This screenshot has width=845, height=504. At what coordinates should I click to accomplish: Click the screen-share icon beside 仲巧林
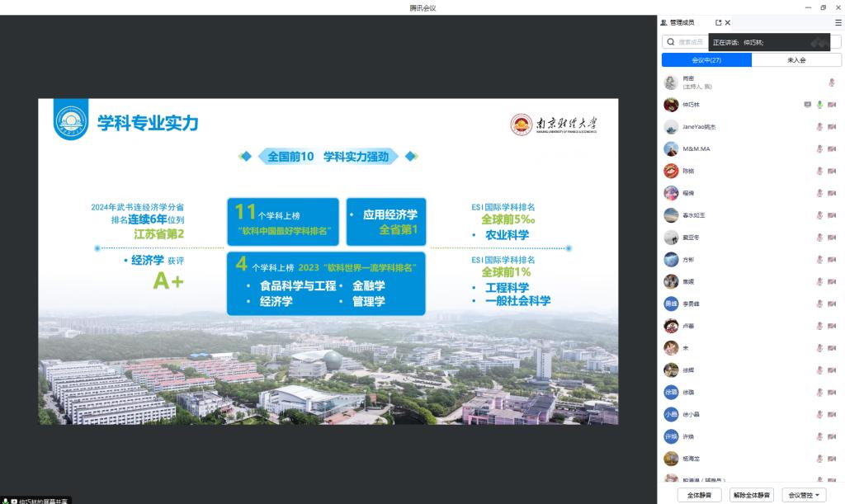click(x=807, y=105)
